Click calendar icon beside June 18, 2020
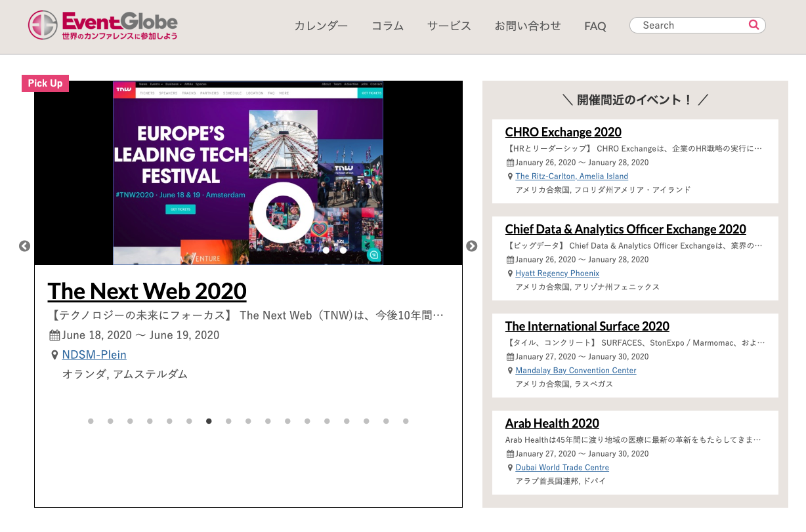This screenshot has width=806, height=532. click(x=54, y=335)
